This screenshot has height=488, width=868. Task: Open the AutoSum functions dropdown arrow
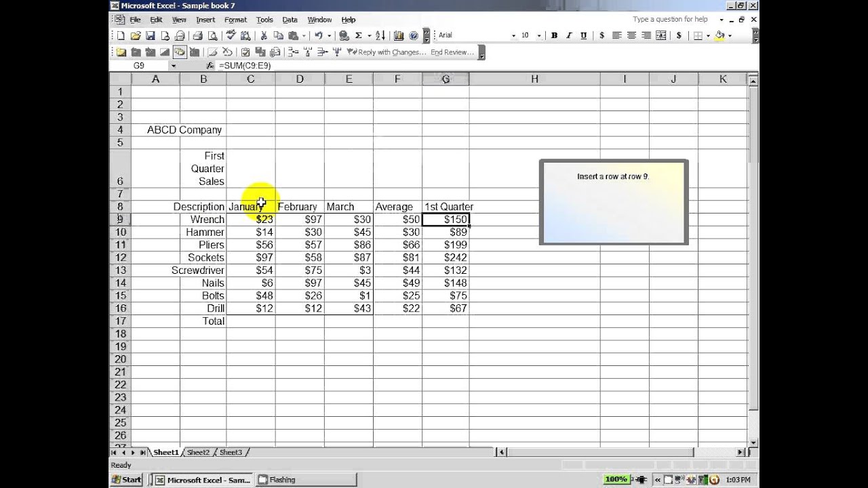click(369, 36)
